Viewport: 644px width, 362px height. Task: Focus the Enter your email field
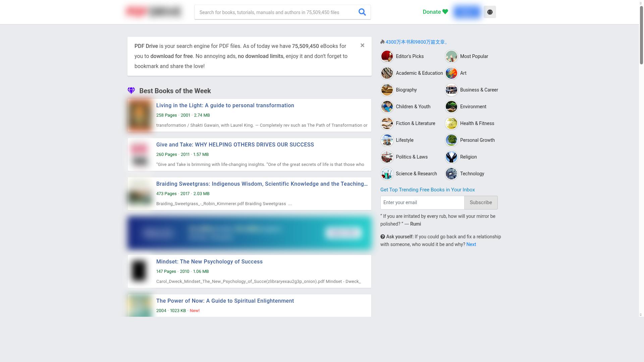point(422,202)
